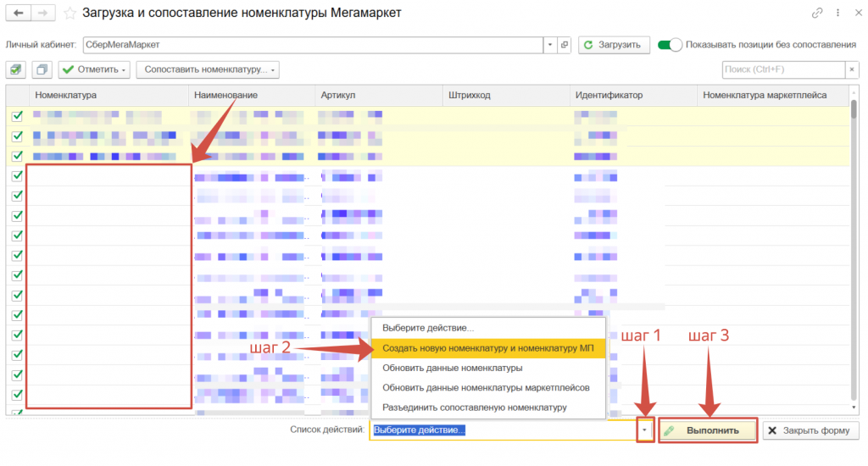Click the Закрыть форму button
868x466 pixels.
[808, 430]
